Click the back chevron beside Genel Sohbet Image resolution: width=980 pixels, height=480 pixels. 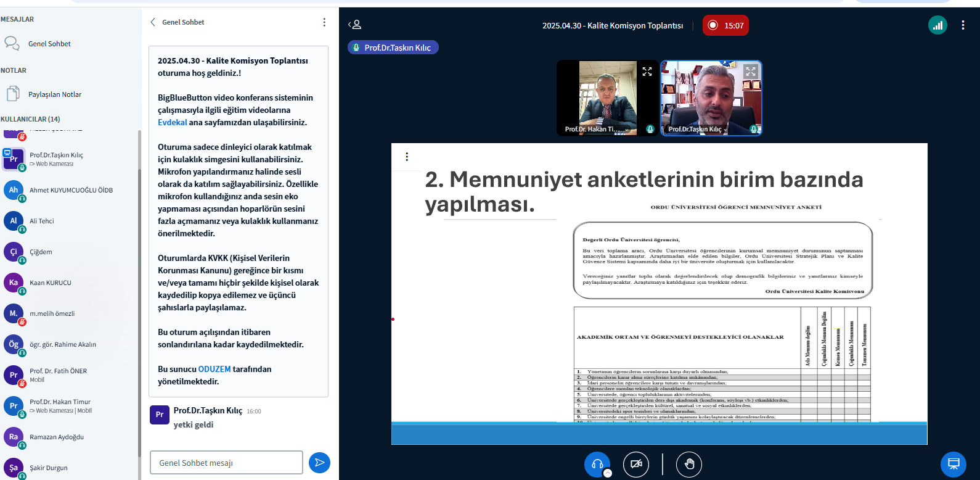pyautogui.click(x=153, y=22)
